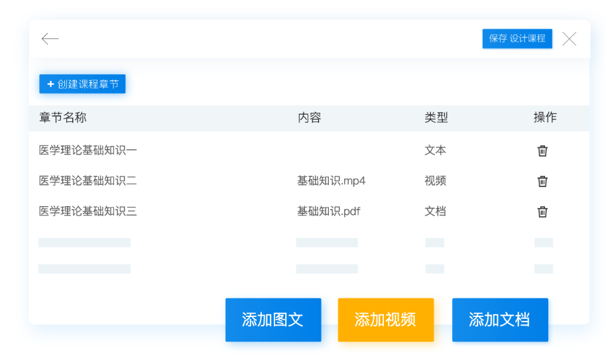Click the 类型 column header
Viewport: 606px width, 364px height.
click(x=436, y=118)
